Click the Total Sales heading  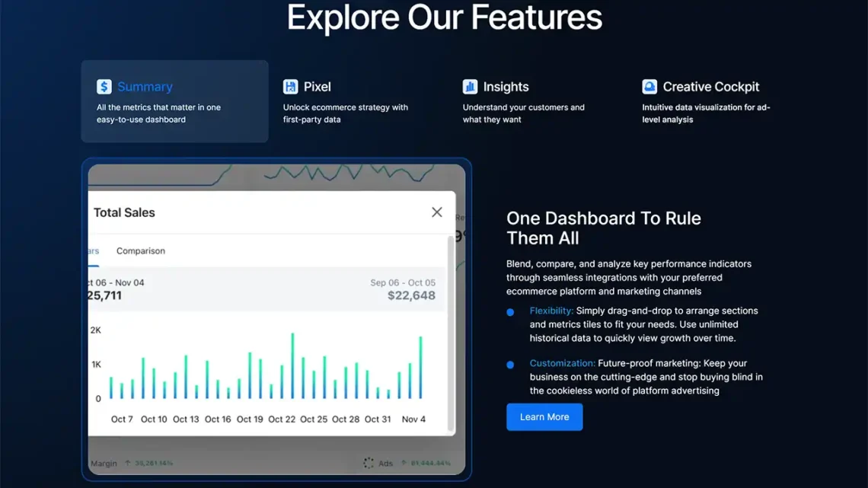124,212
